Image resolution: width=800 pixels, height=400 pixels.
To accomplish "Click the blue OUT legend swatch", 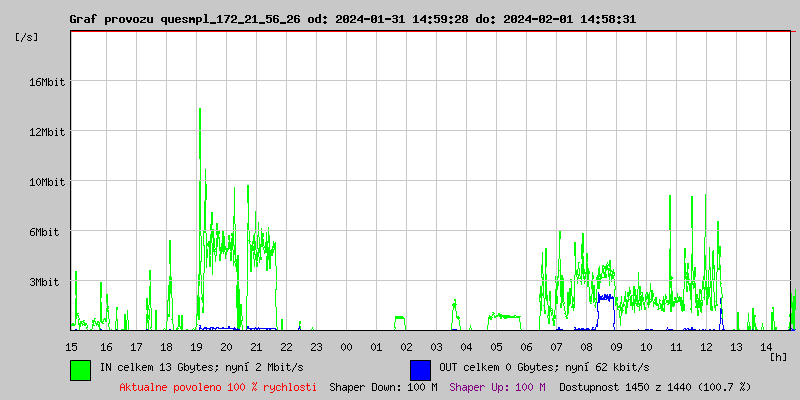I will point(420,369).
